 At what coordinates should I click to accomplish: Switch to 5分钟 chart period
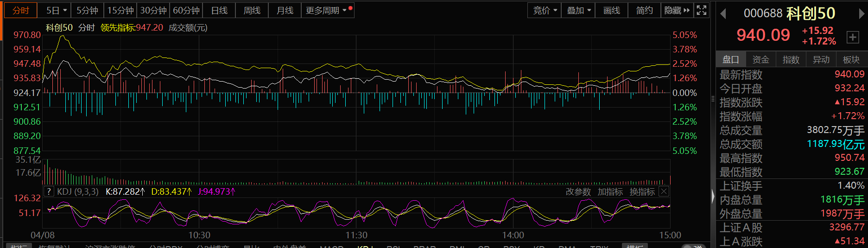click(x=87, y=10)
